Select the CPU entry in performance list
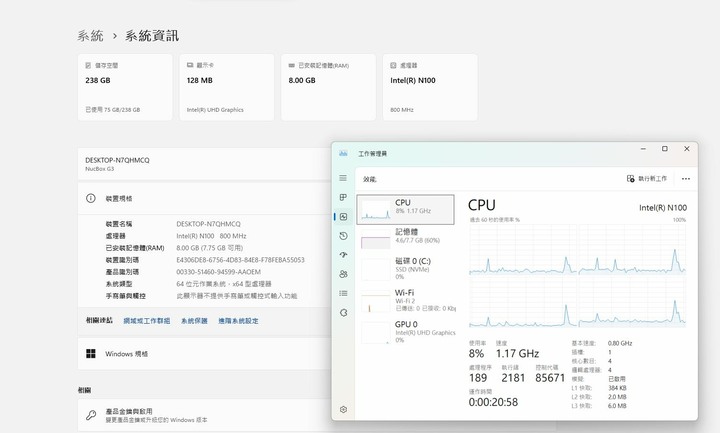The width and height of the screenshot is (720, 433). click(405, 209)
